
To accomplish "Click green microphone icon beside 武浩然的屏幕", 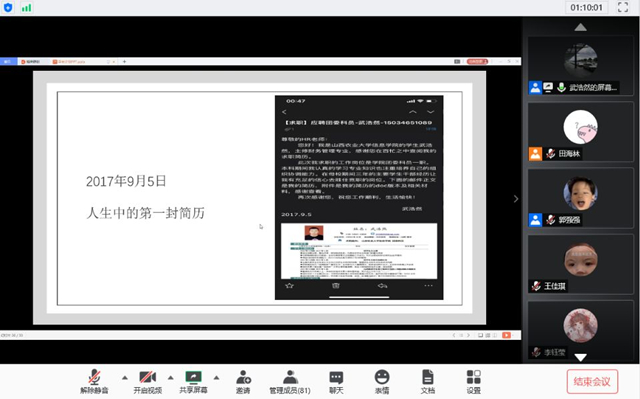I will click(561, 87).
